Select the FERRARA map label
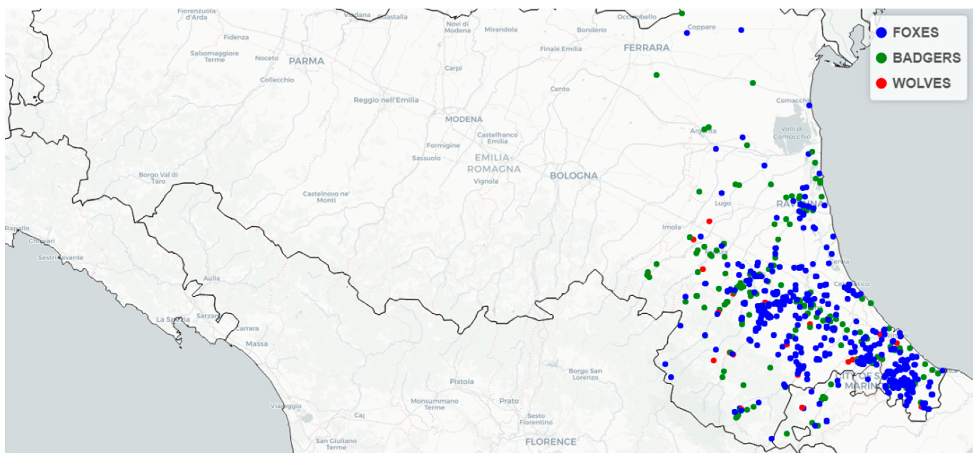 point(646,48)
